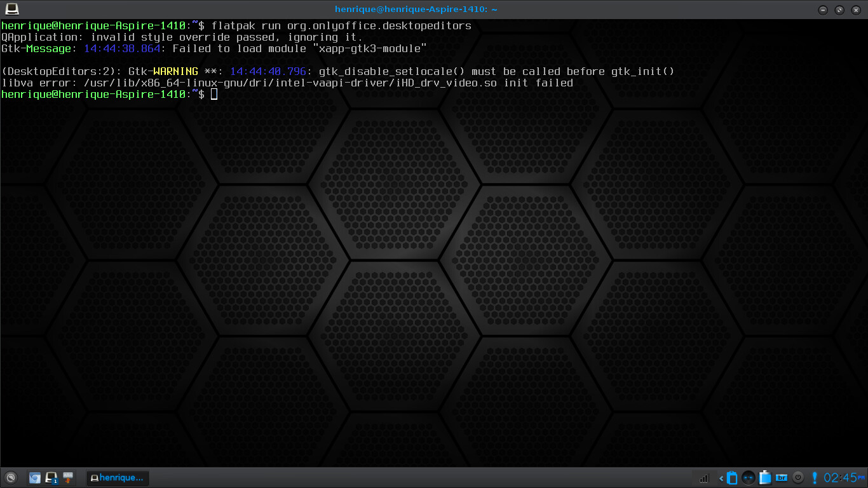The image size is (868, 488).
Task: Open the terminal launcher in the panel
Action: click(51, 477)
